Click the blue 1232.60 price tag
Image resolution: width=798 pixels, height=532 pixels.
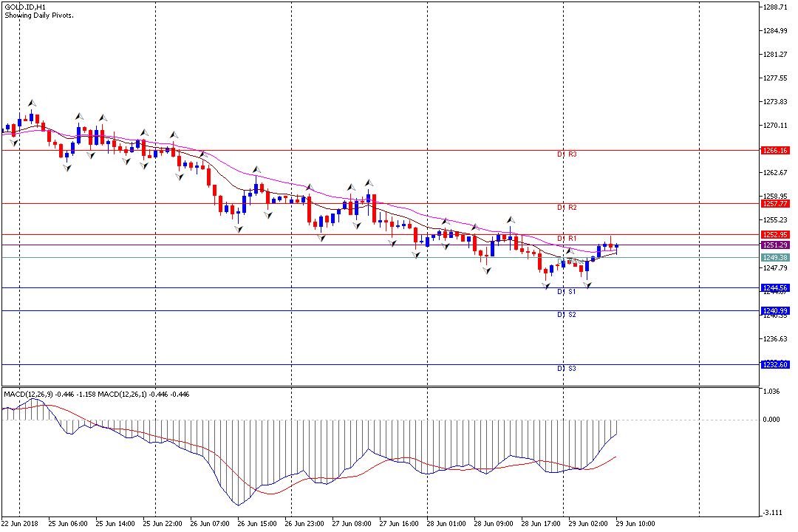click(775, 364)
